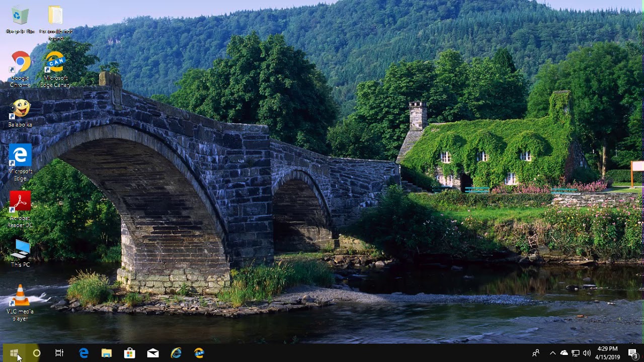This screenshot has height=362, width=644.
Task: Launch Internet Explorer from the taskbar
Action: click(176, 353)
